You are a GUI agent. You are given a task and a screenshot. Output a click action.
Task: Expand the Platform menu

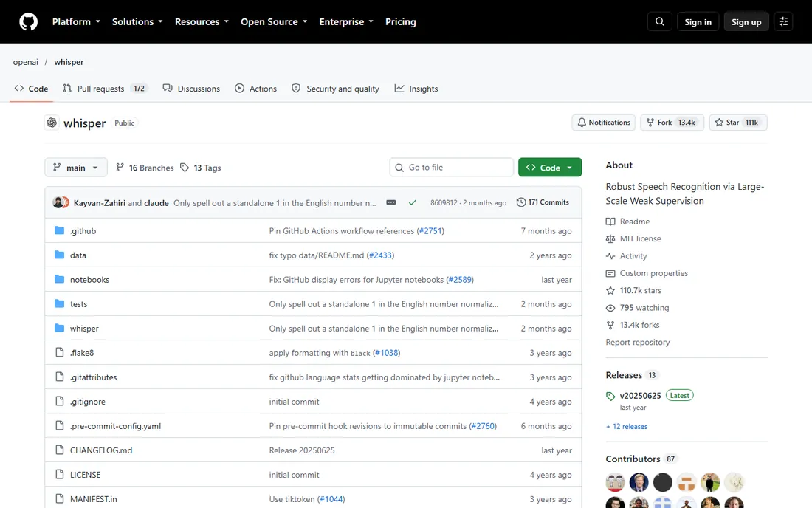point(76,21)
